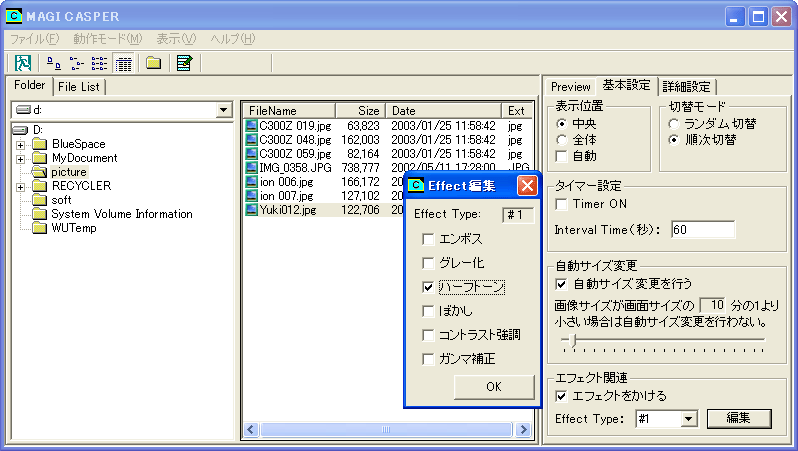Switch to the File List tab

(79, 87)
